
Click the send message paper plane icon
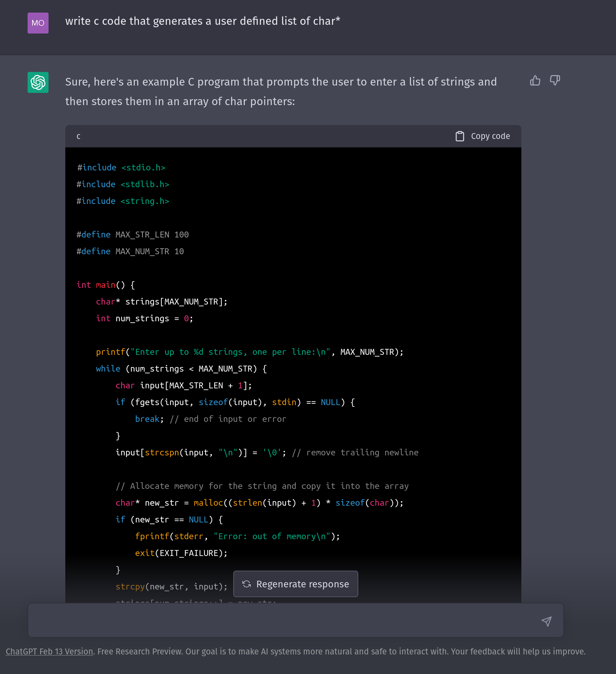coord(547,621)
